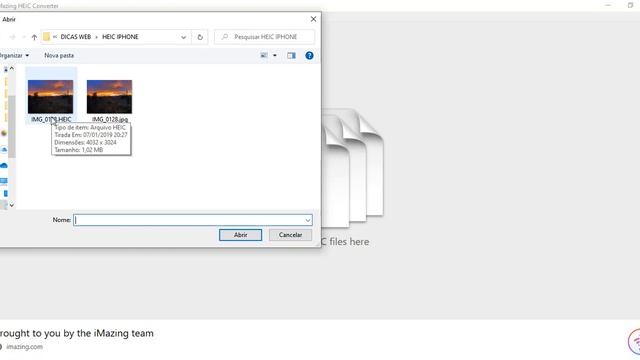The height and width of the screenshot is (360, 640).
Task: Close the Abrir dialog
Action: [313, 19]
